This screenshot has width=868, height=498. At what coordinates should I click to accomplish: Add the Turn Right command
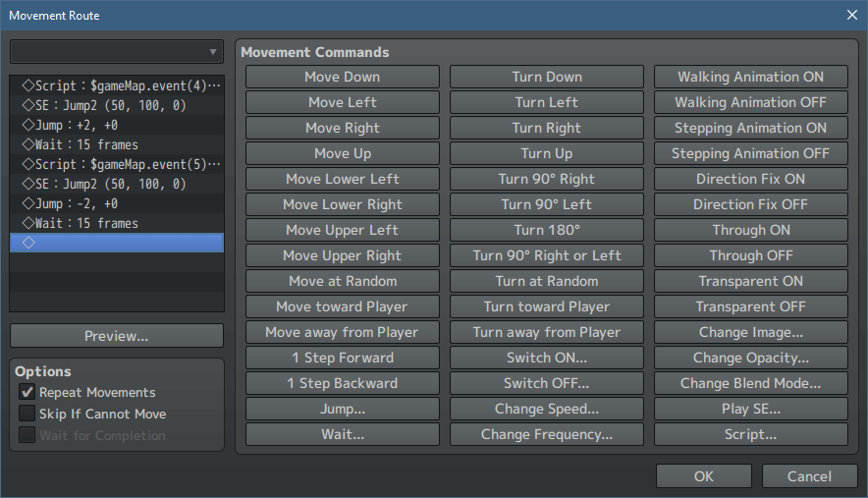pos(547,128)
